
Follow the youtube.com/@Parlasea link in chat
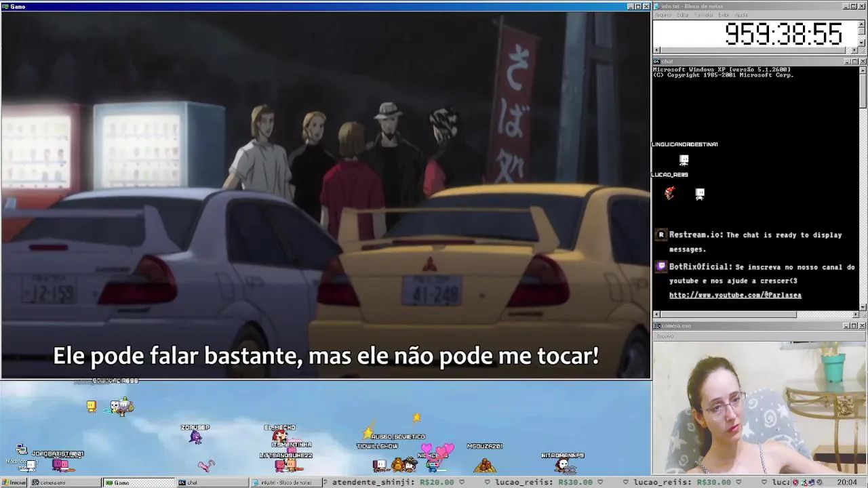point(735,296)
